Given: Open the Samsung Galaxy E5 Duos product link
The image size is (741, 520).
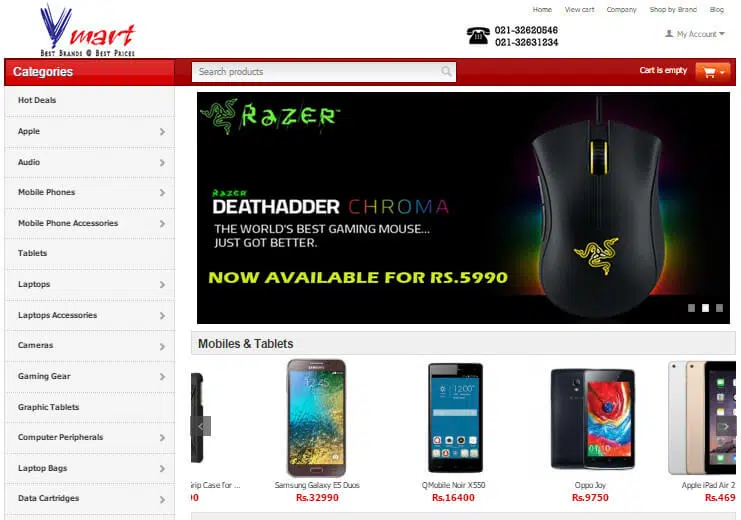Looking at the screenshot, I should tap(317, 485).
